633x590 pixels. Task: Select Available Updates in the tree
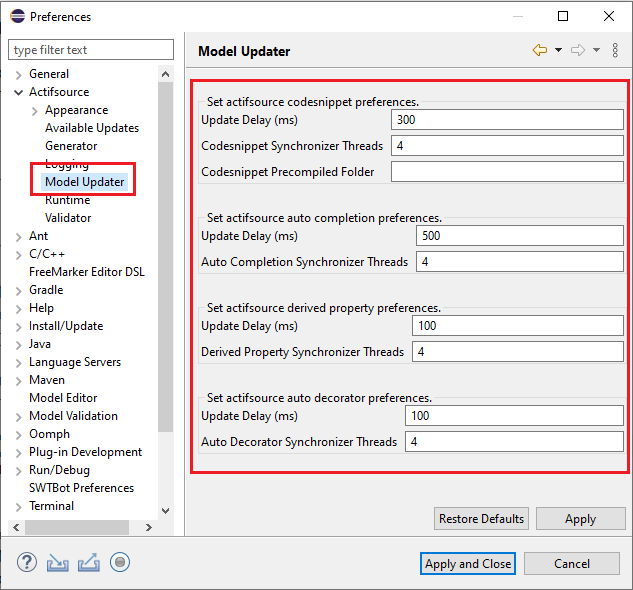[92, 128]
